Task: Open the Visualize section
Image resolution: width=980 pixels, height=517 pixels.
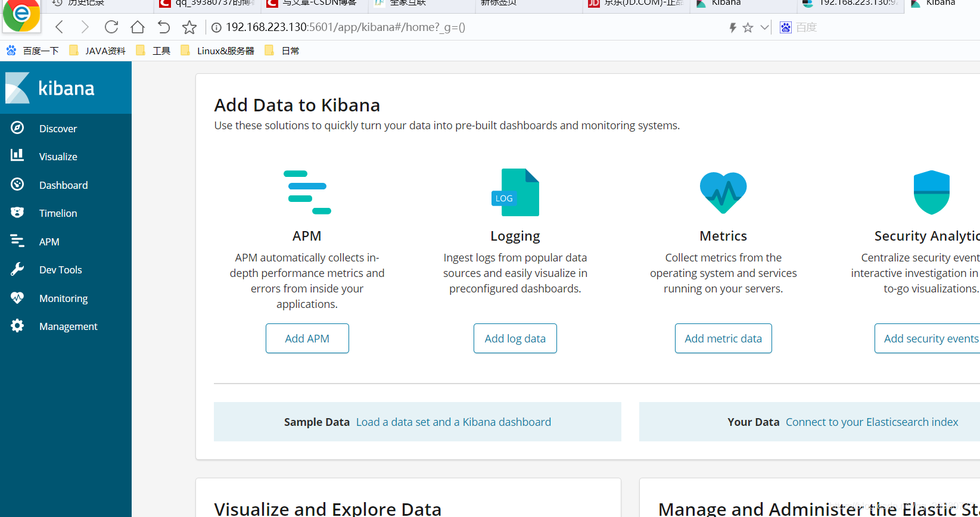Action: (58, 157)
